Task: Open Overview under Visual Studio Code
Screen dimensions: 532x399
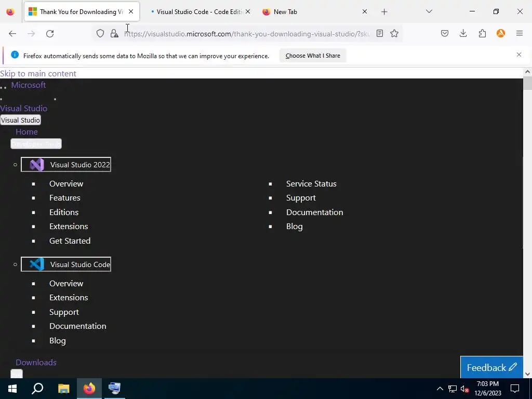Action: (x=66, y=283)
